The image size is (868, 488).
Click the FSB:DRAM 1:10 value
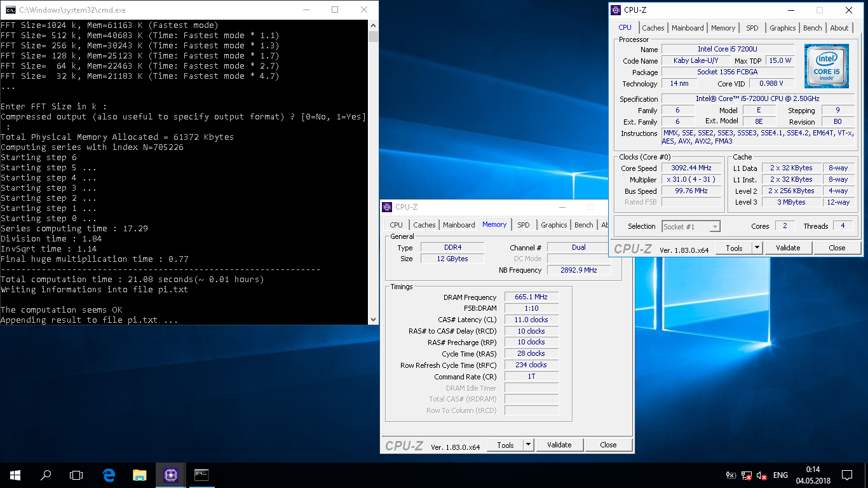pos(531,308)
